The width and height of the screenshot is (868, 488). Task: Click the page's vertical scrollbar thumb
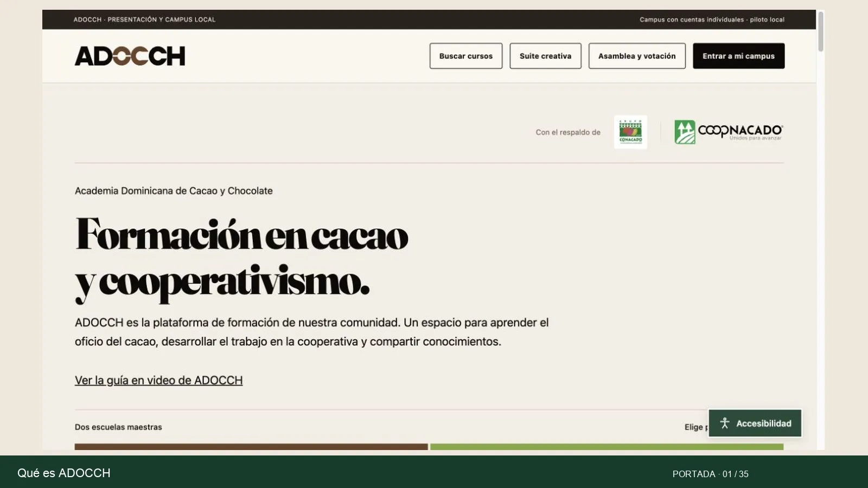[x=821, y=31]
